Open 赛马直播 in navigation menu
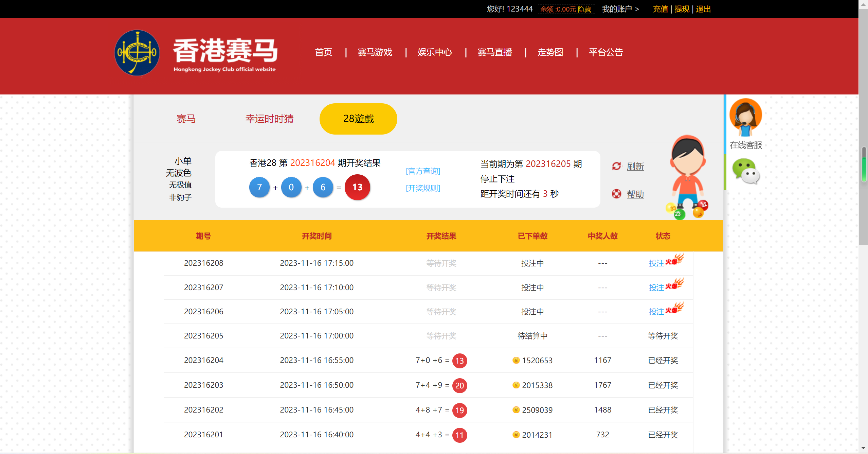This screenshot has width=868, height=454. (x=494, y=52)
